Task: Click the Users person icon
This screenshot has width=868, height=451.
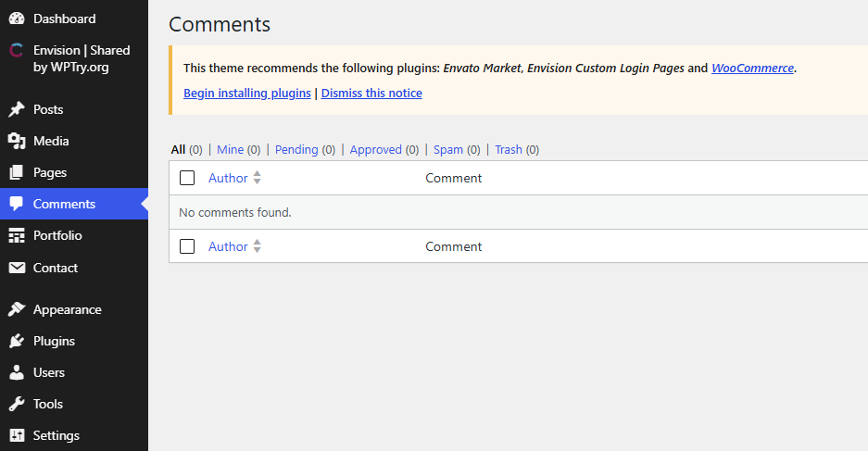Action: coord(17,372)
